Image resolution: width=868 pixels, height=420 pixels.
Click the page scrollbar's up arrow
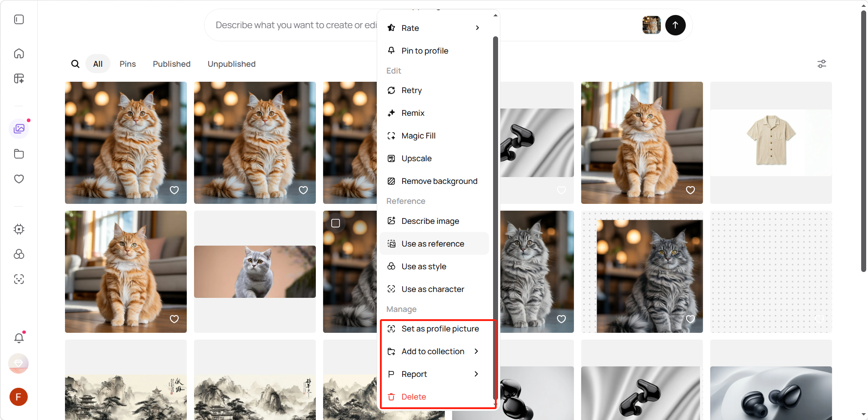863,6
